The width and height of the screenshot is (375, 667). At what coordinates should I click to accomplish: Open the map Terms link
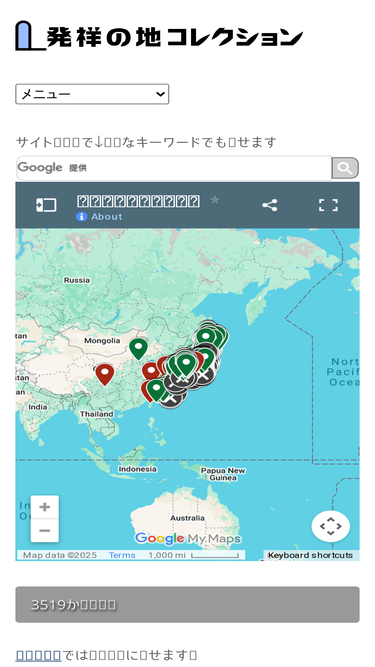click(122, 555)
